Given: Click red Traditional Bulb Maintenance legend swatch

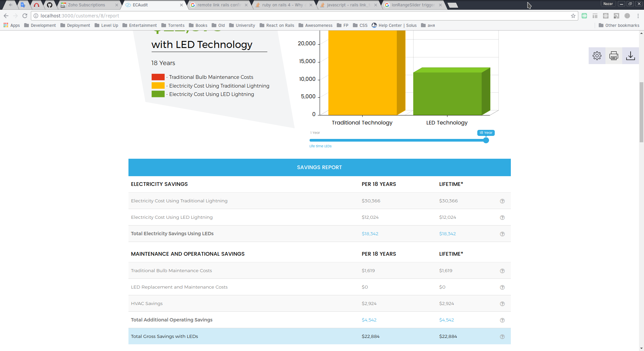Looking at the screenshot, I should point(158,77).
